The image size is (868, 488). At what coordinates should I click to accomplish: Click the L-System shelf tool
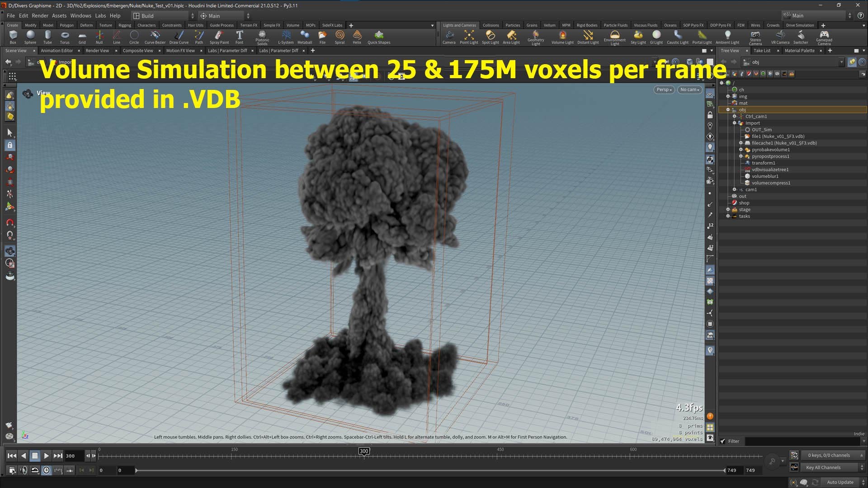pos(286,37)
